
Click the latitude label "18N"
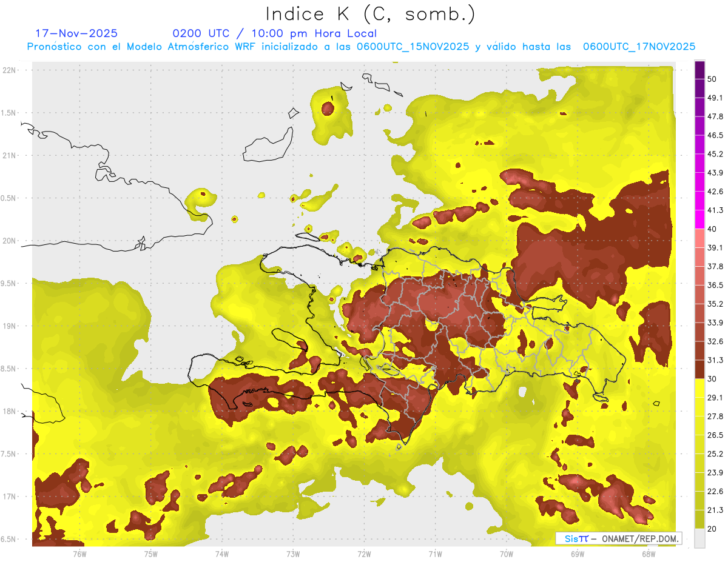pos(10,411)
